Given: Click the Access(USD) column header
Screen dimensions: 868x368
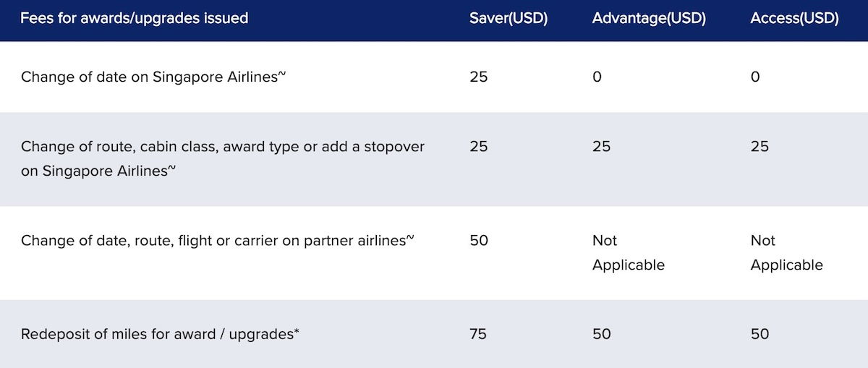Looking at the screenshot, I should pyautogui.click(x=794, y=19).
